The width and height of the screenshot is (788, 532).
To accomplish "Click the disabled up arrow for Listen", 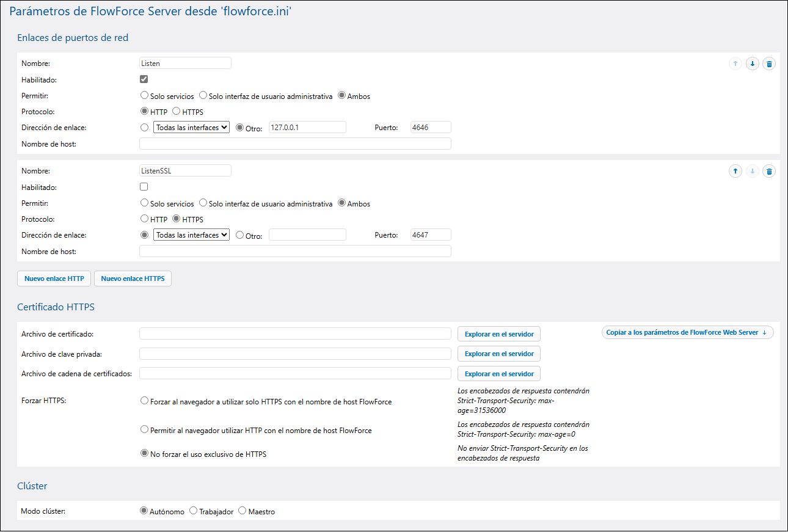I will (x=735, y=64).
